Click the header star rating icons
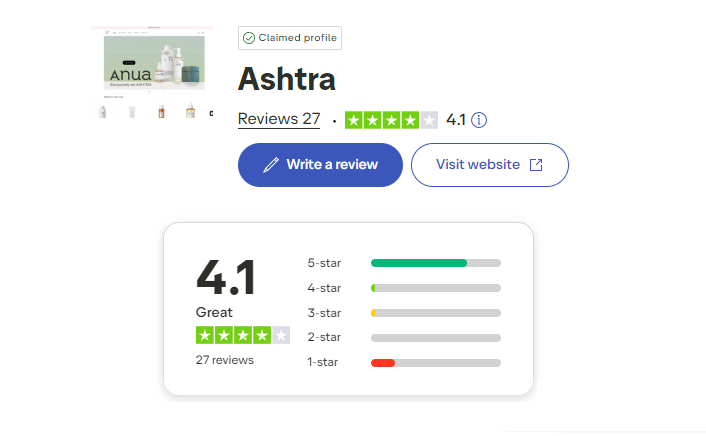Image resolution: width=706 pixels, height=436 pixels. [391, 120]
